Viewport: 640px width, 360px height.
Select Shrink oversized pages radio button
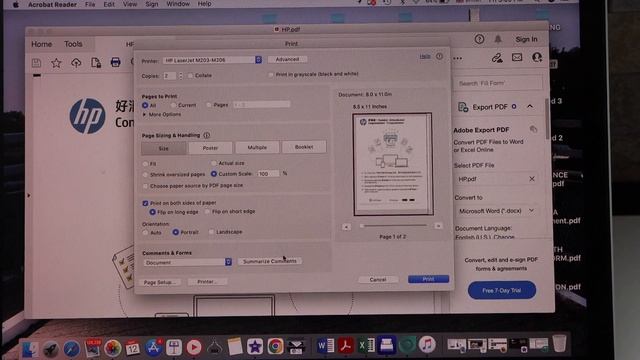click(x=145, y=175)
